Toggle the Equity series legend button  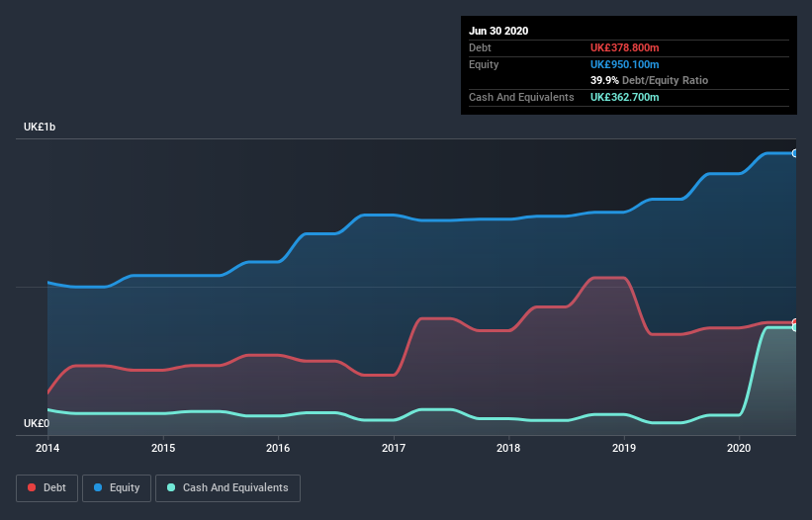click(117, 488)
